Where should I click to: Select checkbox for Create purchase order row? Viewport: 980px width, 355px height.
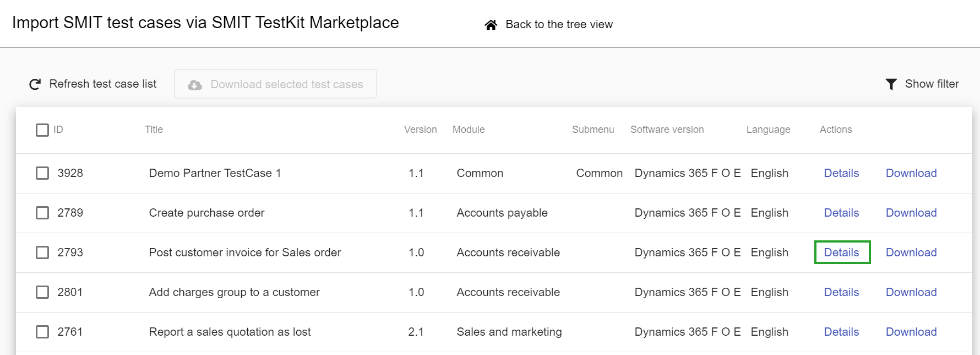click(x=42, y=213)
